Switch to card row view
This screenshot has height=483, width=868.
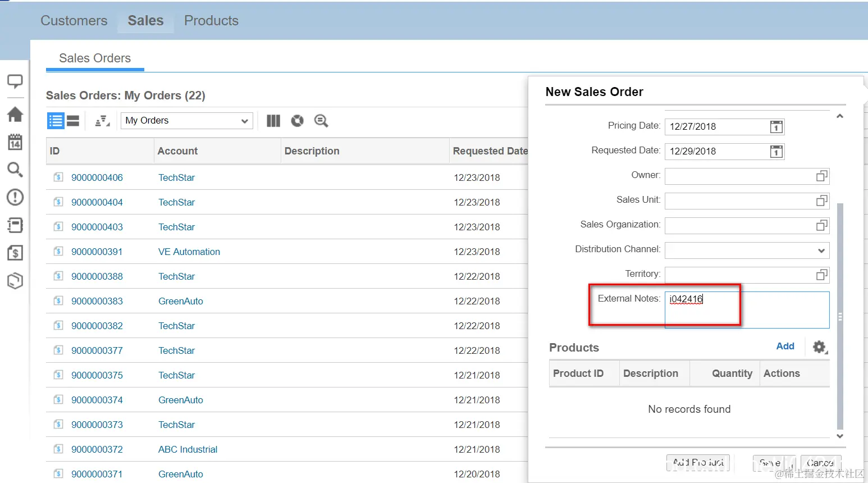tap(73, 121)
